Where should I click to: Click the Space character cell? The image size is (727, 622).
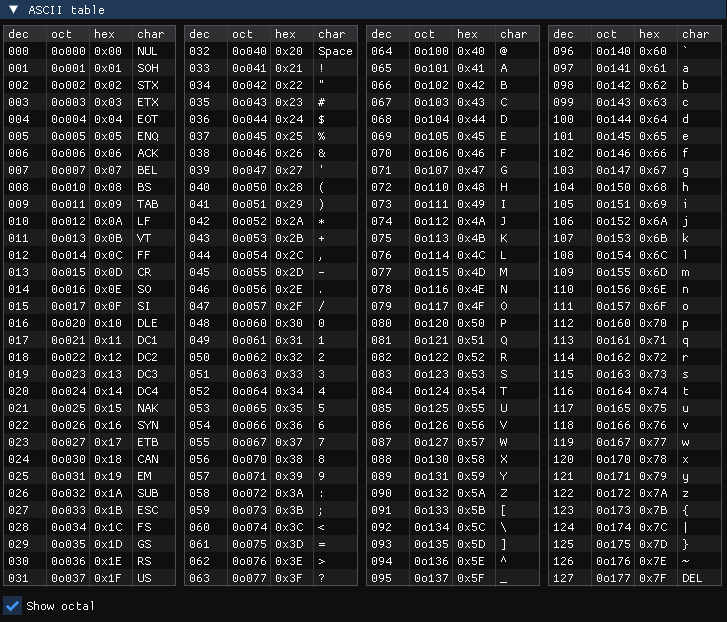pyautogui.click(x=335, y=51)
